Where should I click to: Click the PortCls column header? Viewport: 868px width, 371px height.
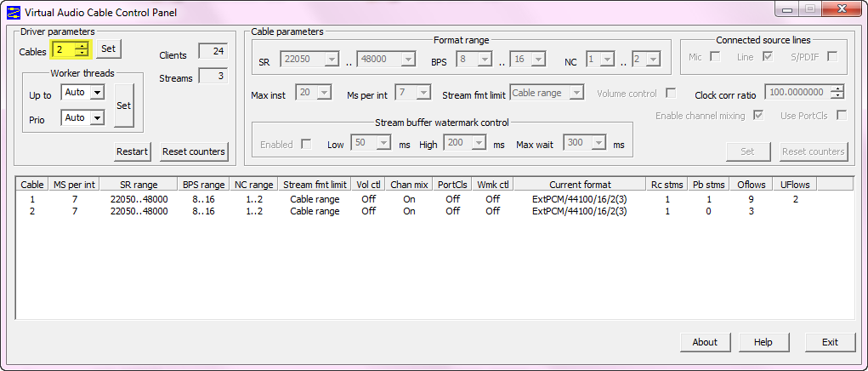452,185
